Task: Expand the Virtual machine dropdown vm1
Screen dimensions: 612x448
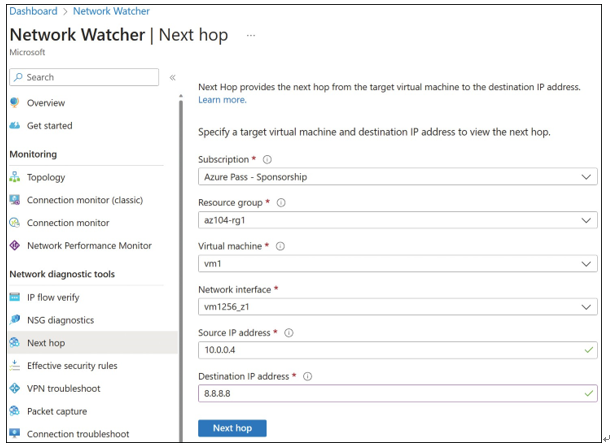Action: (x=397, y=263)
